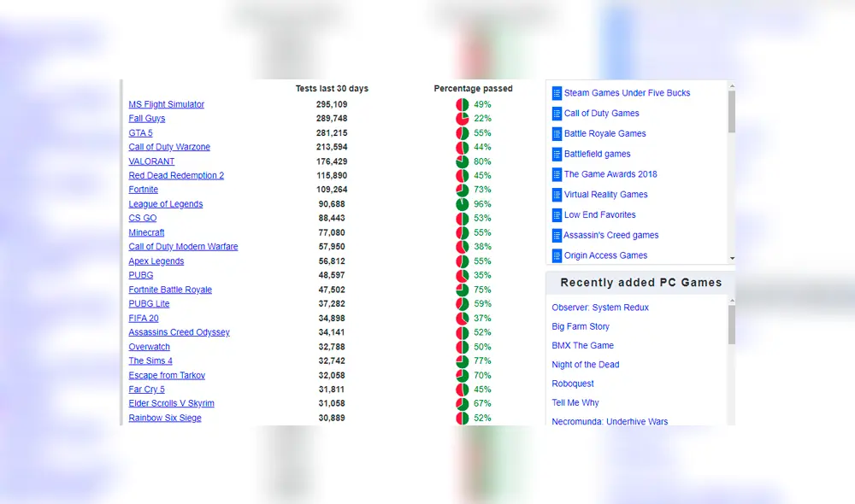Image resolution: width=855 pixels, height=504 pixels.
Task: Click the list icon next to Low End Favorites
Action: click(557, 215)
